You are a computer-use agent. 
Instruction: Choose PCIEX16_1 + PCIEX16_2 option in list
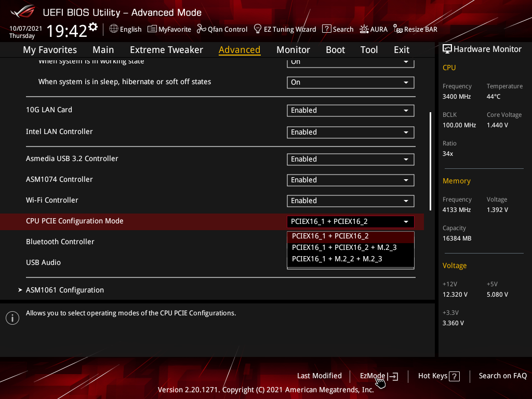[351, 236]
